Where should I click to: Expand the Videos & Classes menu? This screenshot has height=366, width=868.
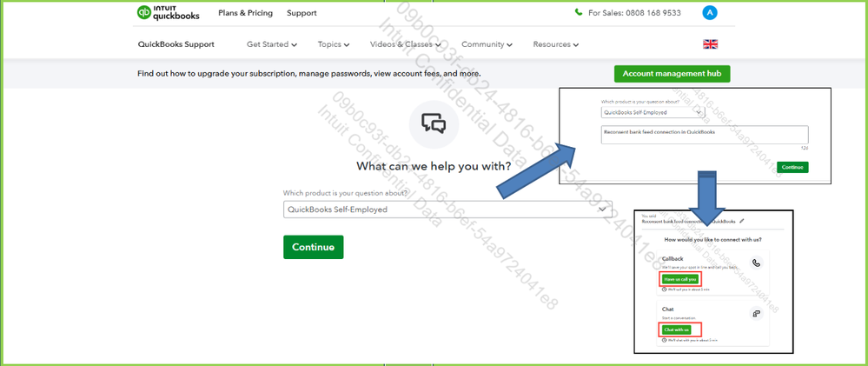click(406, 44)
